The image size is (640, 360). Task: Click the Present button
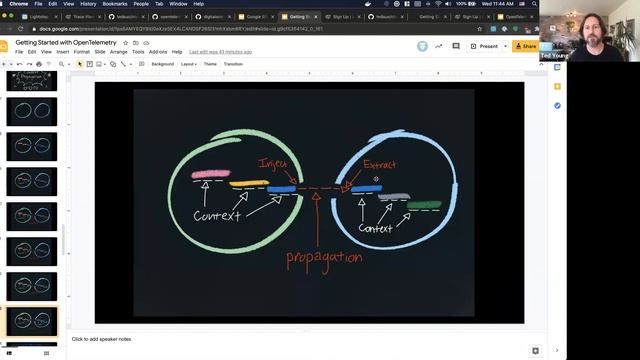tap(484, 46)
